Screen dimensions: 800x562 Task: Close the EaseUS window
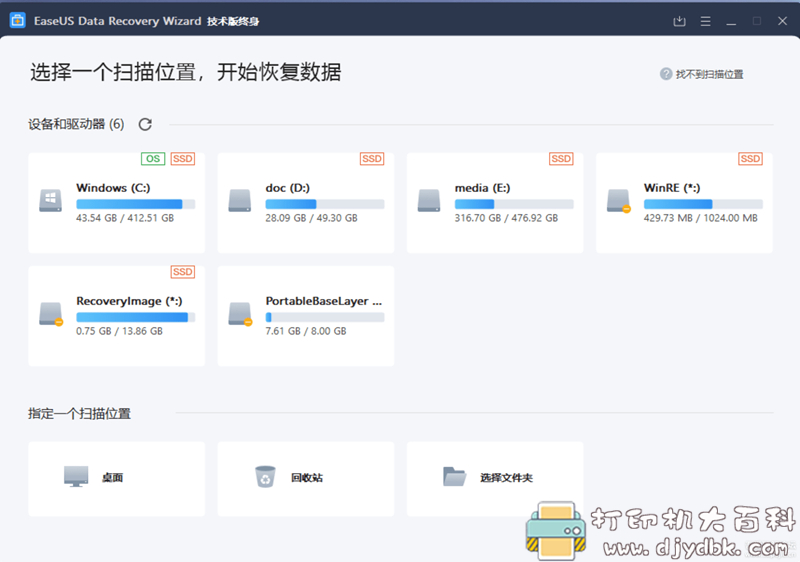[x=782, y=21]
